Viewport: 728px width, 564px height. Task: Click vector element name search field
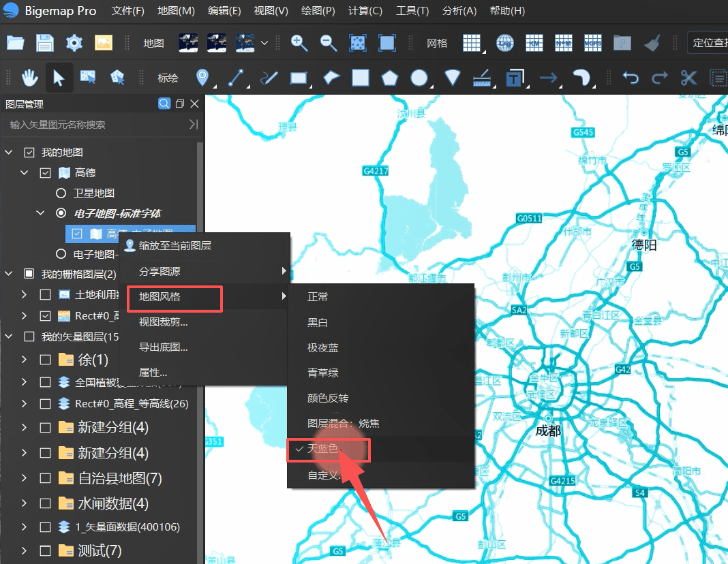click(95, 124)
